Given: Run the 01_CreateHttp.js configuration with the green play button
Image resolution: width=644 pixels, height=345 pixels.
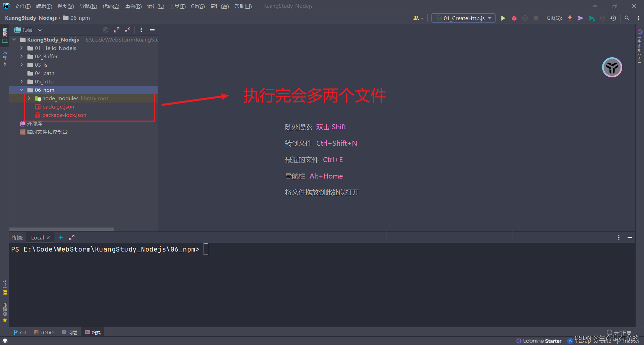Looking at the screenshot, I should click(503, 18).
